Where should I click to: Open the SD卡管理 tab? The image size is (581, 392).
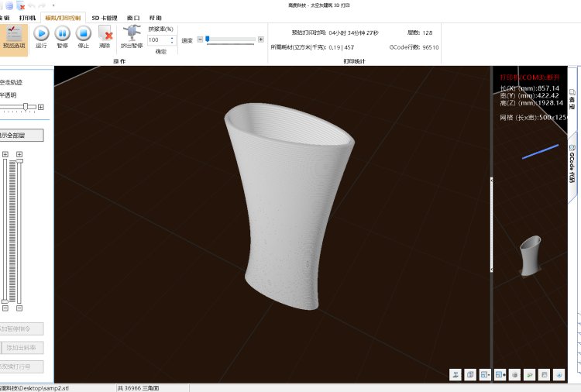104,16
